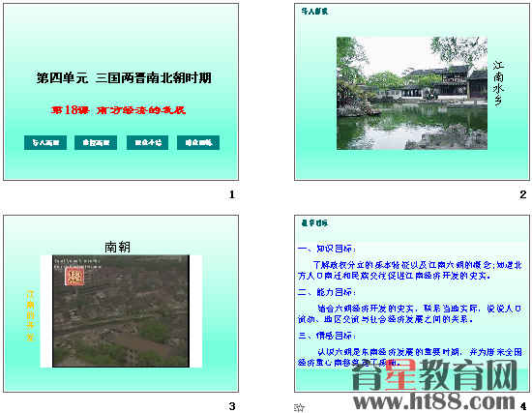This screenshot has height=413, width=532.
Task: Click the slide number 2 label
Action: pyautogui.click(x=523, y=194)
